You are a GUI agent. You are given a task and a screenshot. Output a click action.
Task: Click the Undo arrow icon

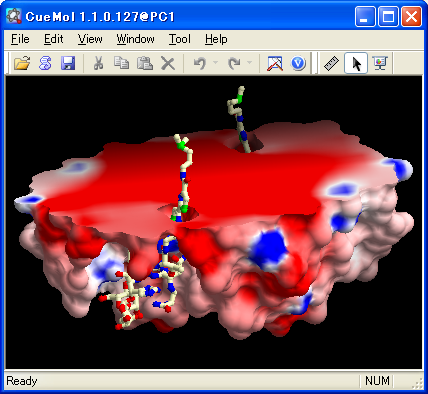coord(200,63)
